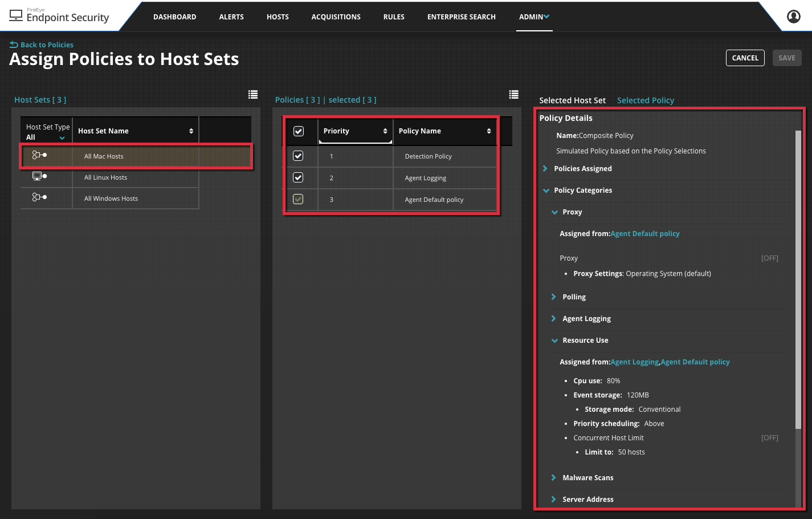Image resolution: width=812 pixels, height=519 pixels.
Task: Open the user account profile icon
Action: [x=793, y=17]
